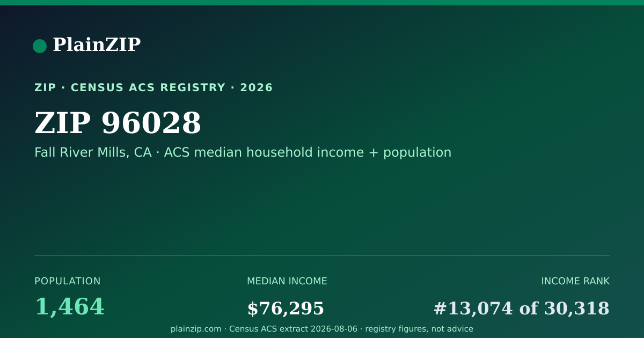Select the CENSUS ACS REGISTRY header text
This screenshot has height=338, width=644.
coord(148,87)
